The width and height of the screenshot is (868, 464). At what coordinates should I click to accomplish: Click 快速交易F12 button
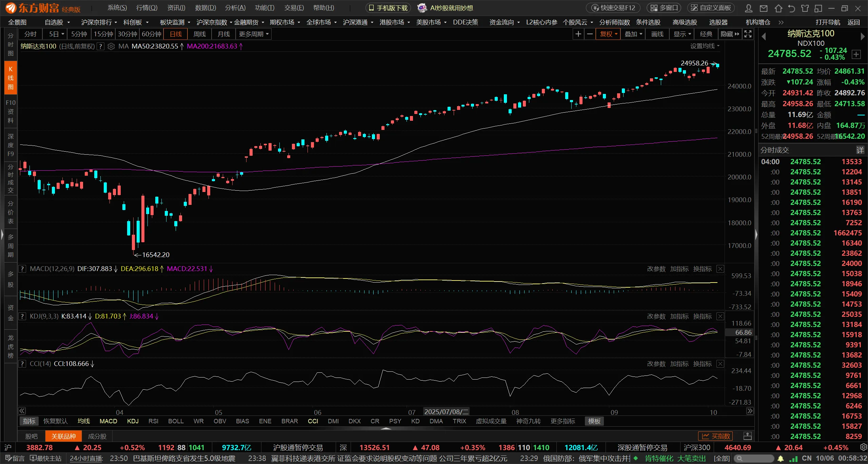pos(613,8)
